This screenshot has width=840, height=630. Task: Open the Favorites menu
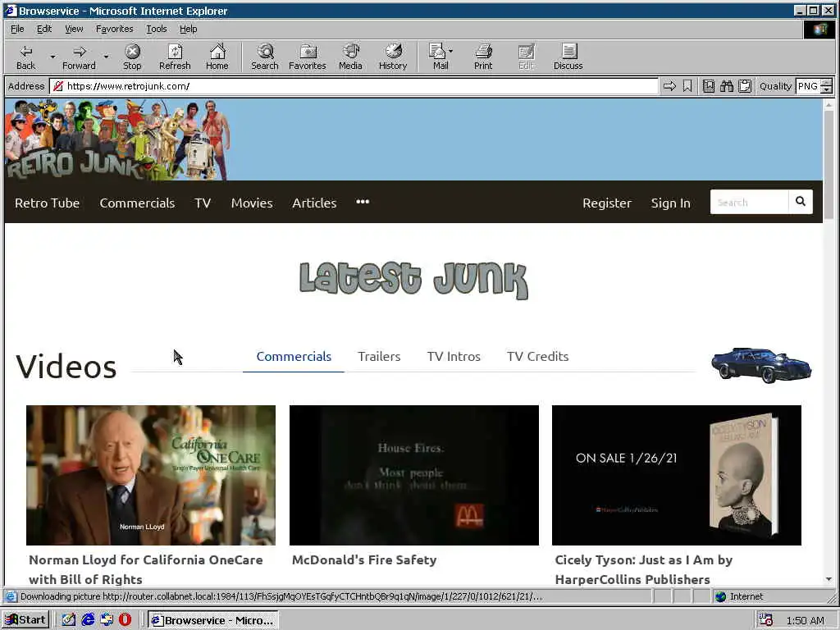[115, 29]
